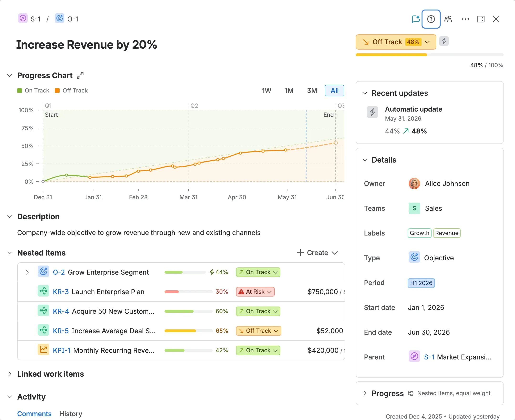Screen dimensions: 515x420
Task: Open the KR-3 link
Action: (x=61, y=292)
